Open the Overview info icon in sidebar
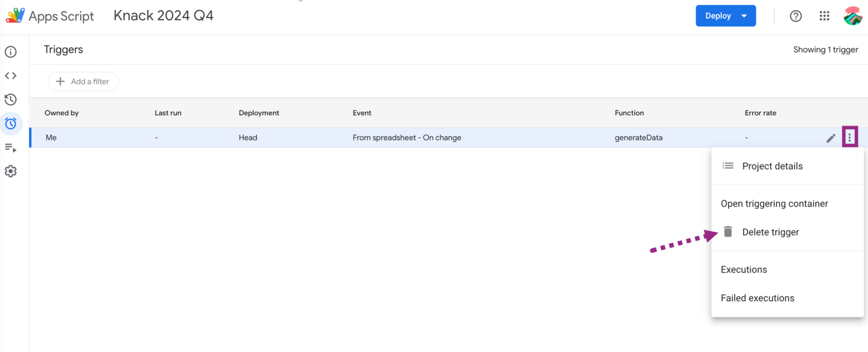The height and width of the screenshot is (352, 868). (x=10, y=52)
